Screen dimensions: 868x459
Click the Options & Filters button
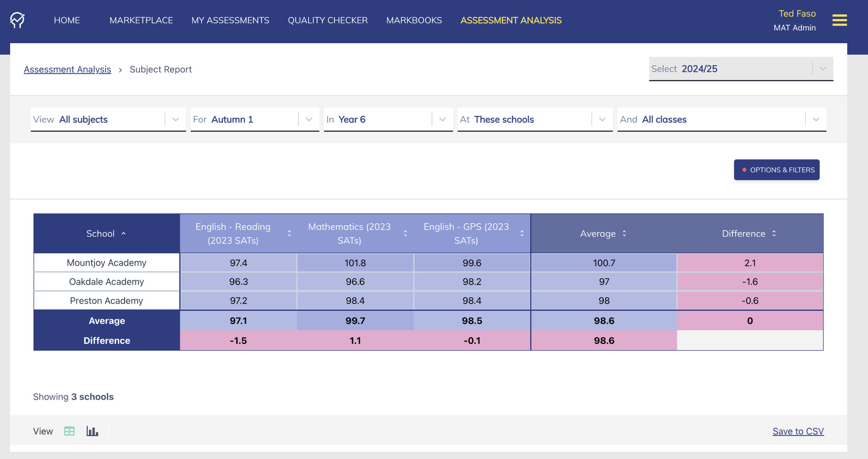pyautogui.click(x=776, y=169)
